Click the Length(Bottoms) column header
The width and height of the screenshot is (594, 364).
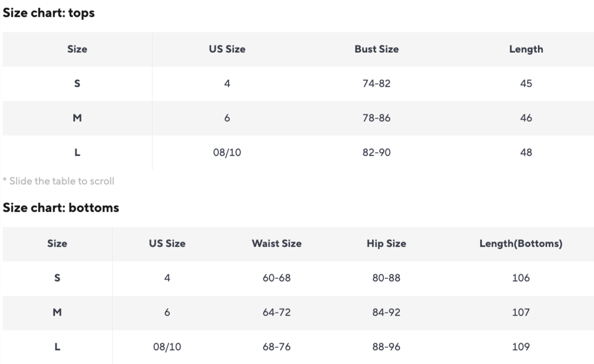pyautogui.click(x=521, y=243)
